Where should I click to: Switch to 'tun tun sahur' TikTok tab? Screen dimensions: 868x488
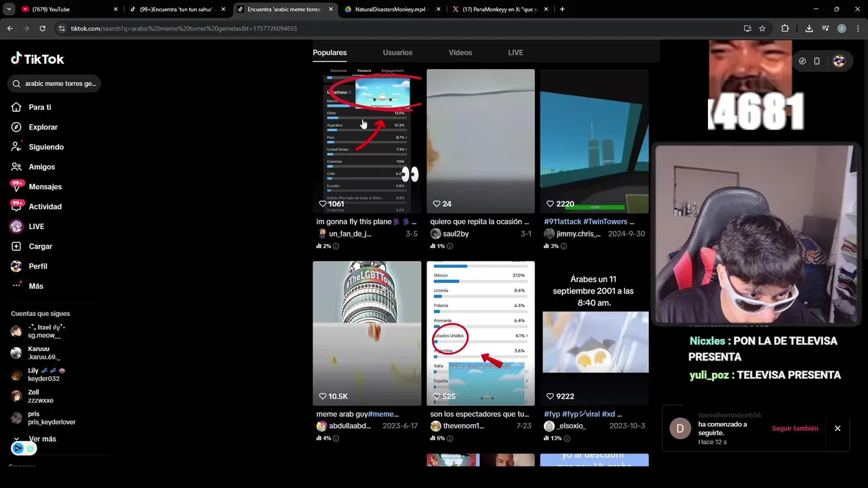click(x=178, y=9)
